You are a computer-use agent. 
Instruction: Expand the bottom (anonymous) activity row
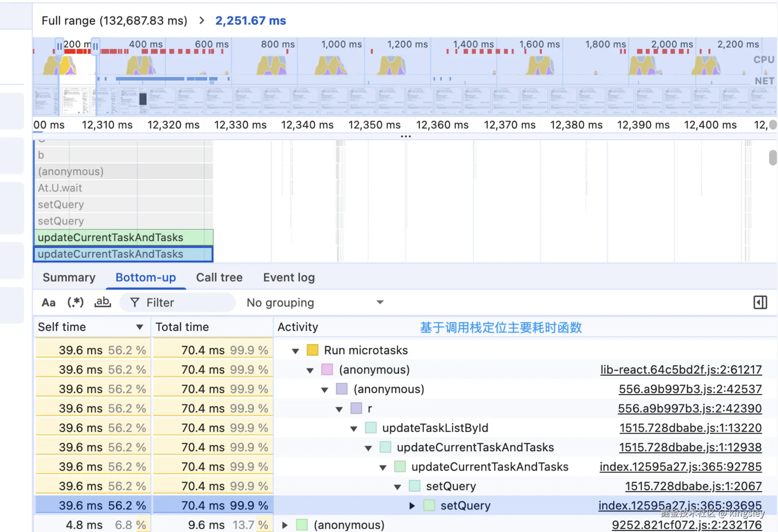[285, 525]
